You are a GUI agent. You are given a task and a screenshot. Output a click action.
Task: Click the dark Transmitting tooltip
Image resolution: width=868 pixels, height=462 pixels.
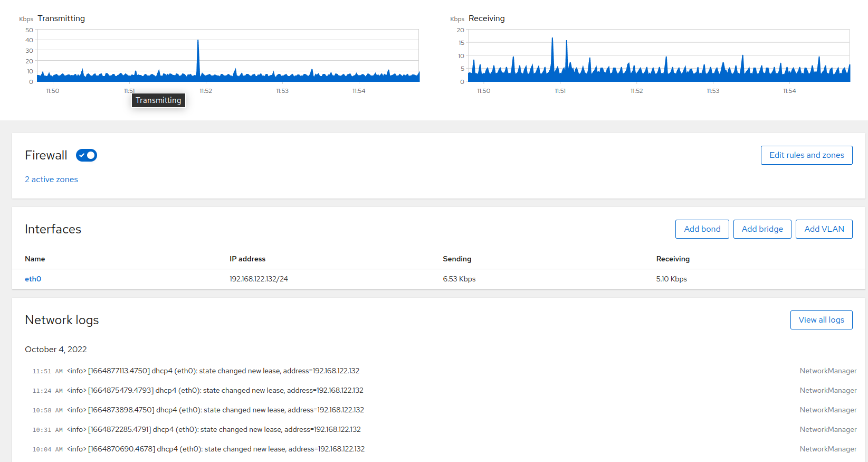158,100
